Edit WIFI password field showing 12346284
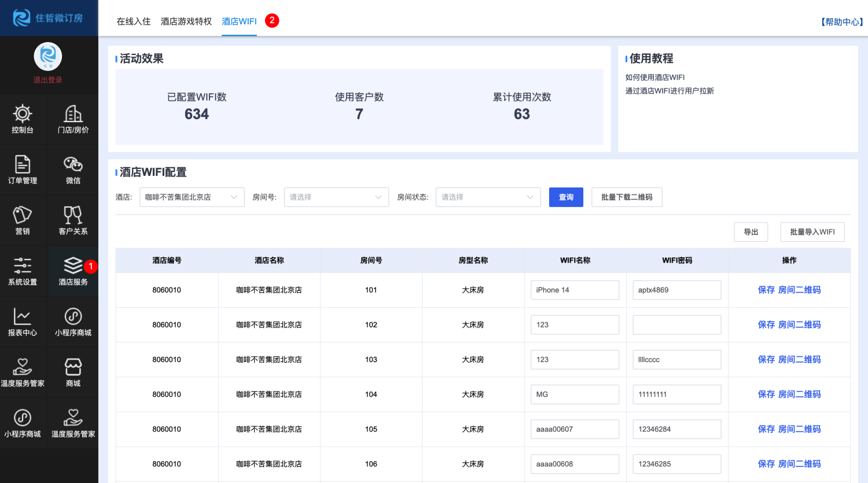 tap(677, 429)
